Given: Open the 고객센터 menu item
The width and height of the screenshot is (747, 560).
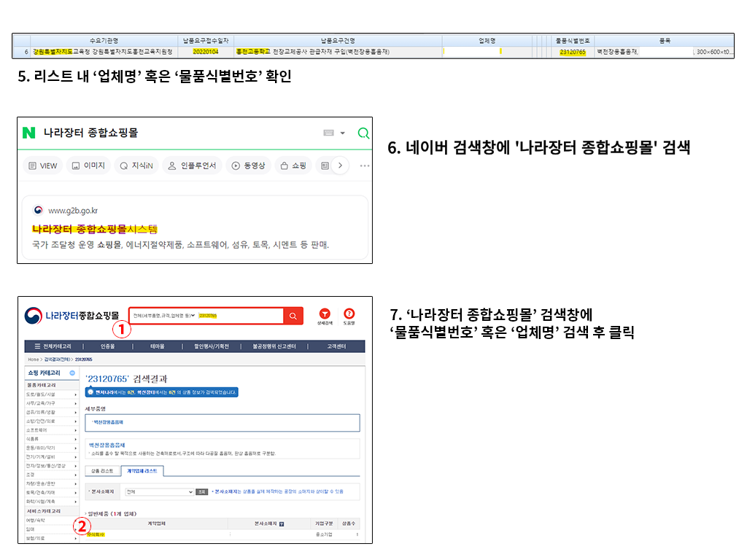Looking at the screenshot, I should point(335,346).
